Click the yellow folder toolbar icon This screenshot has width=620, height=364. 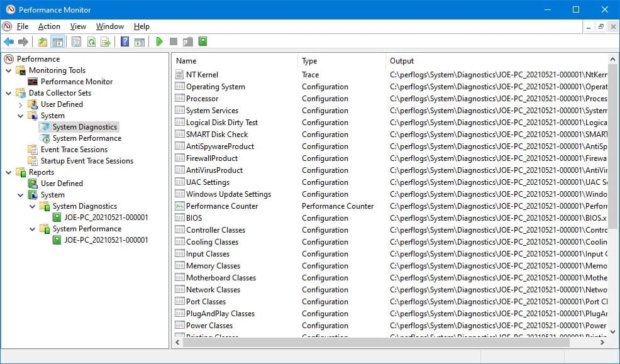click(x=42, y=41)
